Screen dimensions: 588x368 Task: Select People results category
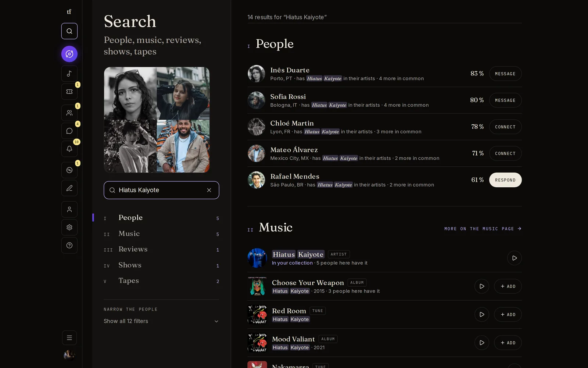pyautogui.click(x=161, y=218)
